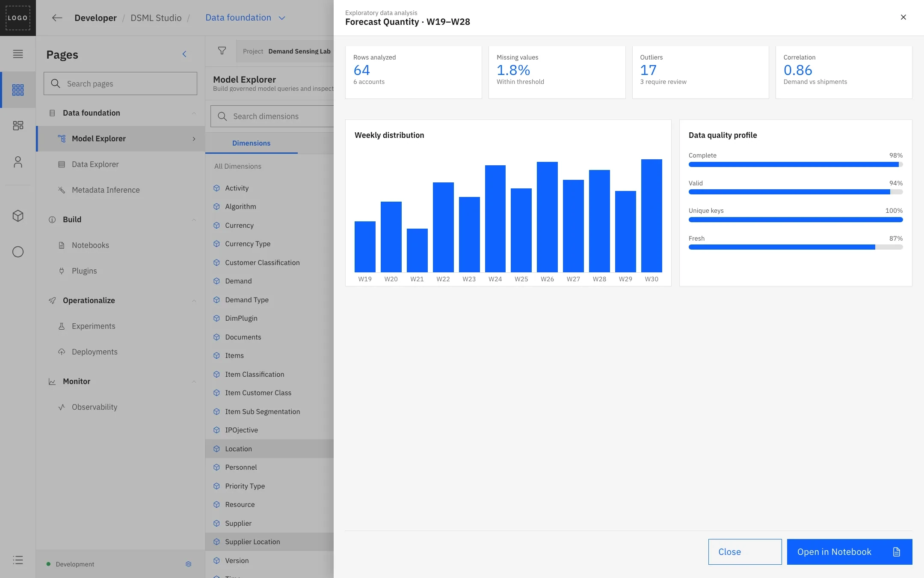924x578 pixels.
Task: Click the Close button
Action: (x=745, y=552)
